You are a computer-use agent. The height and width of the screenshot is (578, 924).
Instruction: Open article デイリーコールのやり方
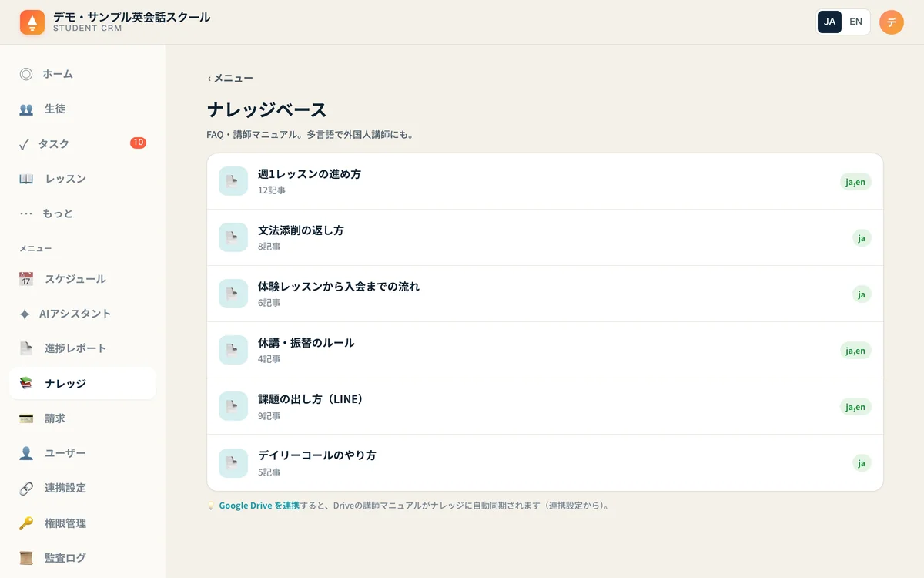tap(545, 462)
